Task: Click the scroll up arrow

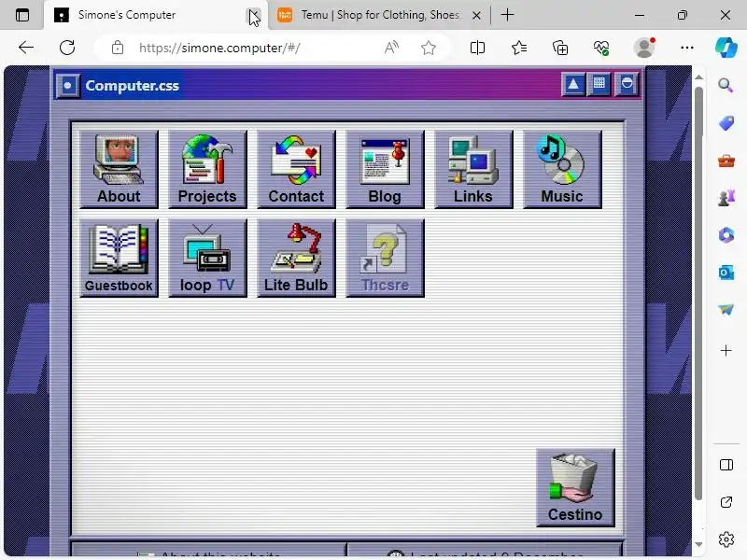Action: [698, 77]
